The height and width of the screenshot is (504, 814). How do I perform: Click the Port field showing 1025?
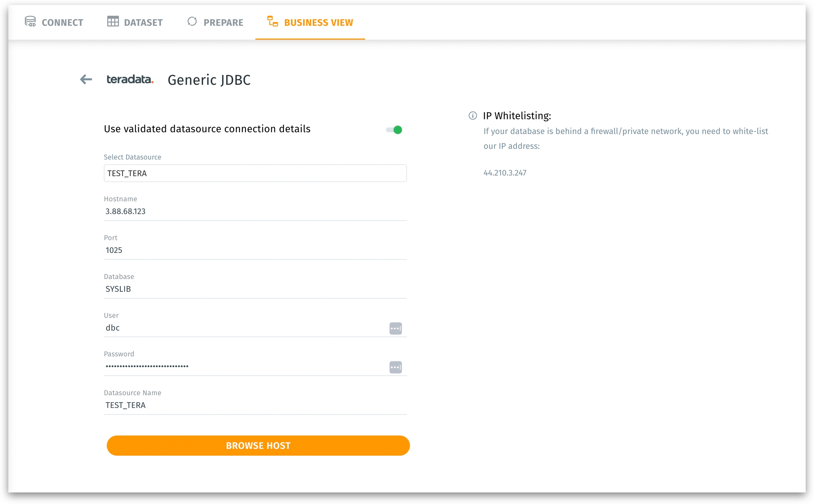[x=255, y=250]
